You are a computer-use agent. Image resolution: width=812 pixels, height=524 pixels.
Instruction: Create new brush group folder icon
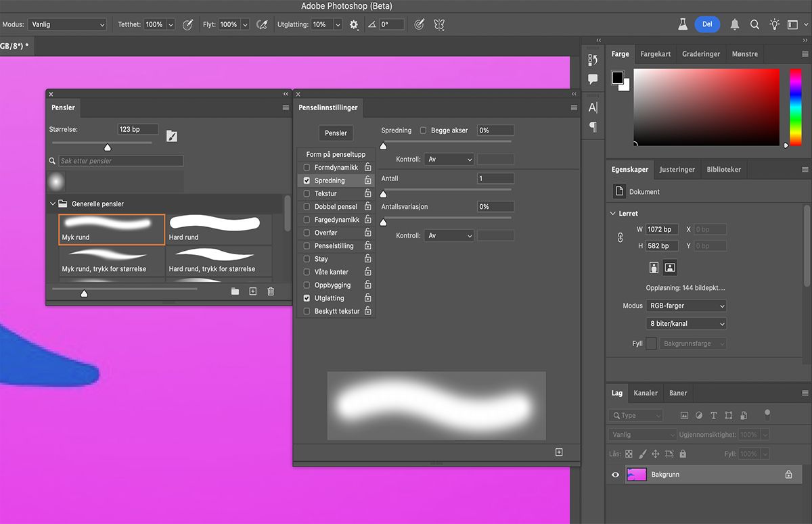235,291
